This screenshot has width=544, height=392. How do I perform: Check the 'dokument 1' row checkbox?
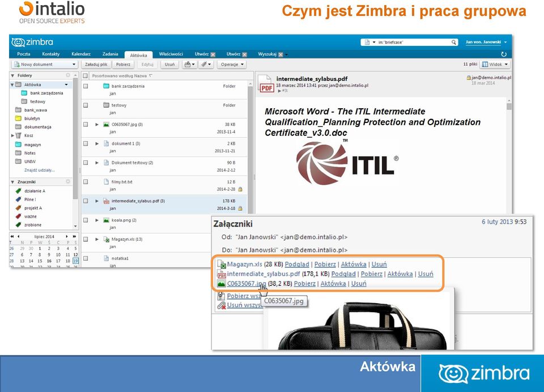point(86,143)
